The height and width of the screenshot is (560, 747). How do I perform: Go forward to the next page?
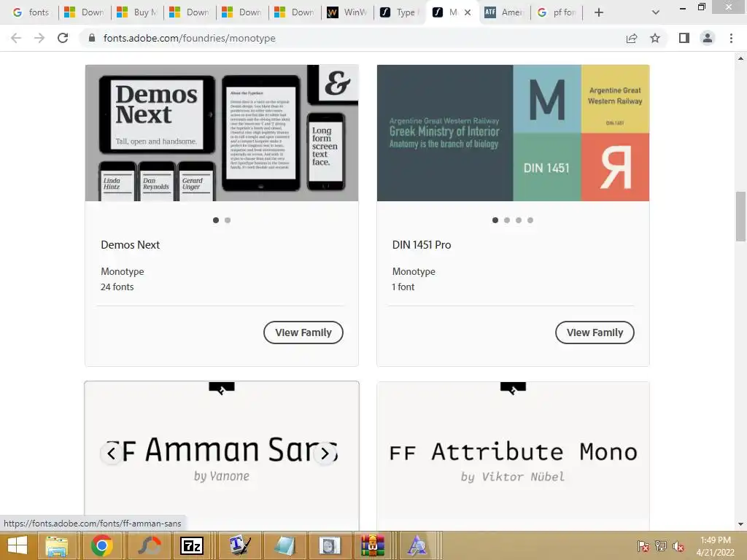pyautogui.click(x=39, y=38)
